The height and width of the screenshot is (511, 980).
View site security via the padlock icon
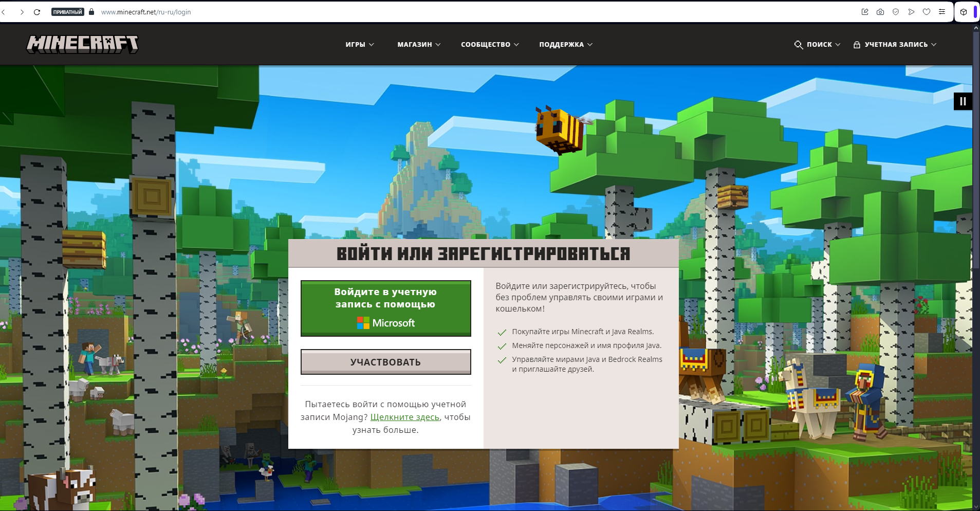(x=91, y=12)
